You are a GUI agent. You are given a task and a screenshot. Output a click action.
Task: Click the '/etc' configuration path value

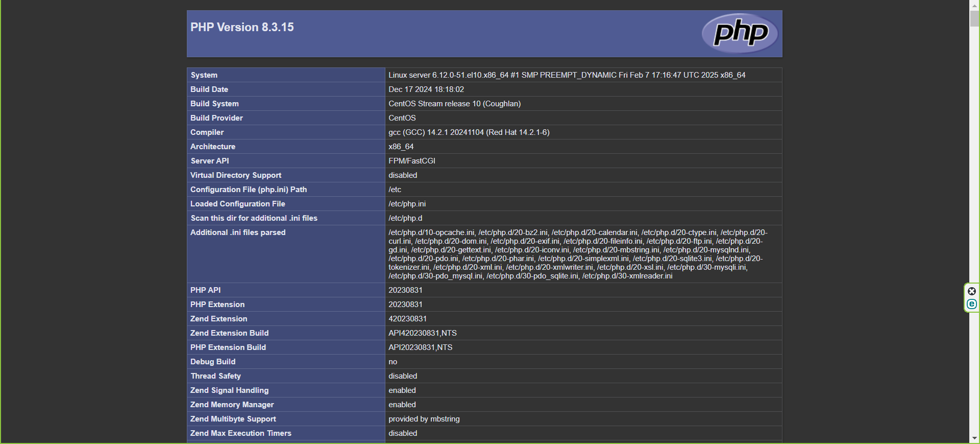[395, 190]
